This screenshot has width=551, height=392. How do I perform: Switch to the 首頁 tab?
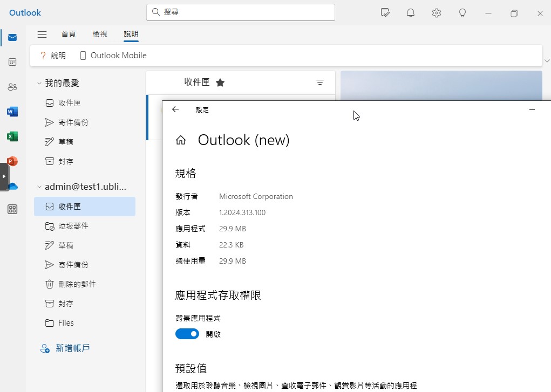click(69, 35)
